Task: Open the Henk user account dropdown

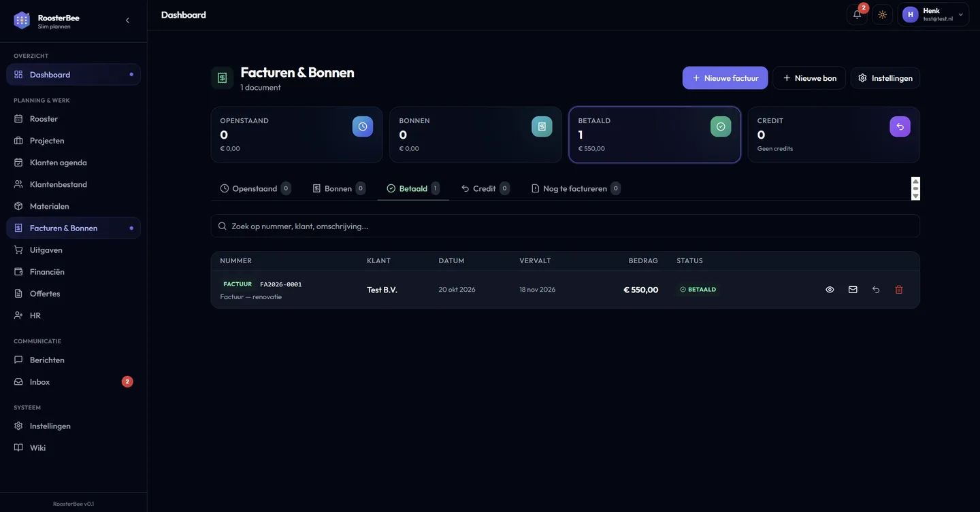Action: (x=933, y=15)
